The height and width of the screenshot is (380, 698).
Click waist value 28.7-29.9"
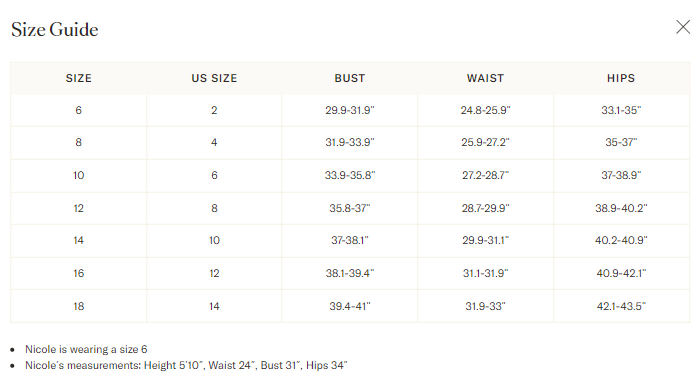[x=485, y=208]
